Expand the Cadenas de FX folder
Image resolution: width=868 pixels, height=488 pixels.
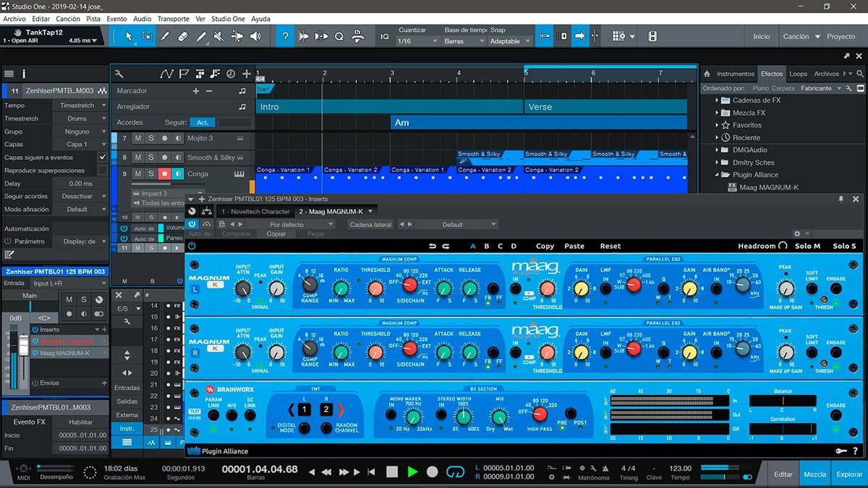718,100
